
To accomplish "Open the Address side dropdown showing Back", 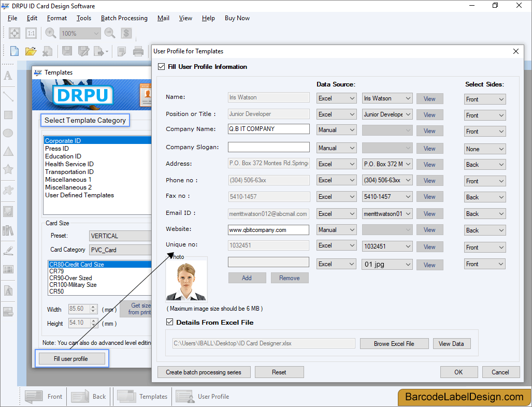I will [x=485, y=165].
